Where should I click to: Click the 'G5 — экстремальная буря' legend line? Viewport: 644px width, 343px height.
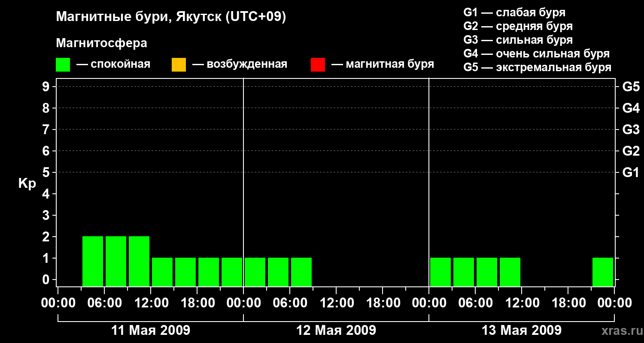pos(537,67)
